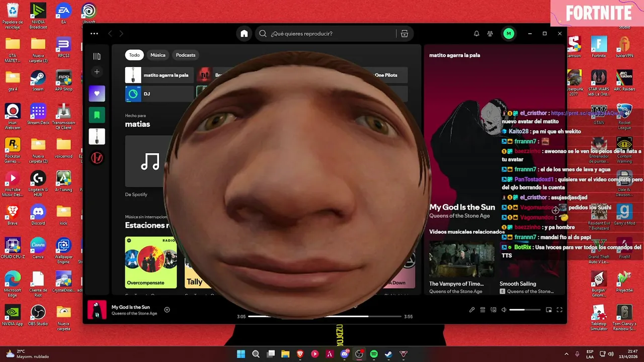This screenshot has height=362, width=644.
Task: Select the NVIDIA Broadcast desktop icon
Action: 38,16
